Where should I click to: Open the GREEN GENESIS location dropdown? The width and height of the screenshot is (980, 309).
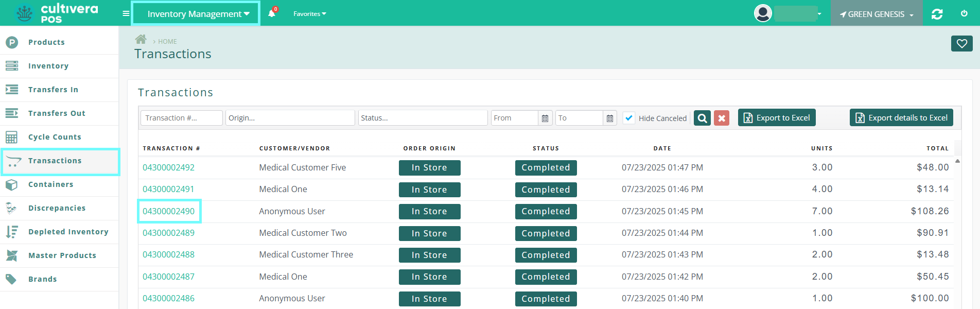click(876, 14)
